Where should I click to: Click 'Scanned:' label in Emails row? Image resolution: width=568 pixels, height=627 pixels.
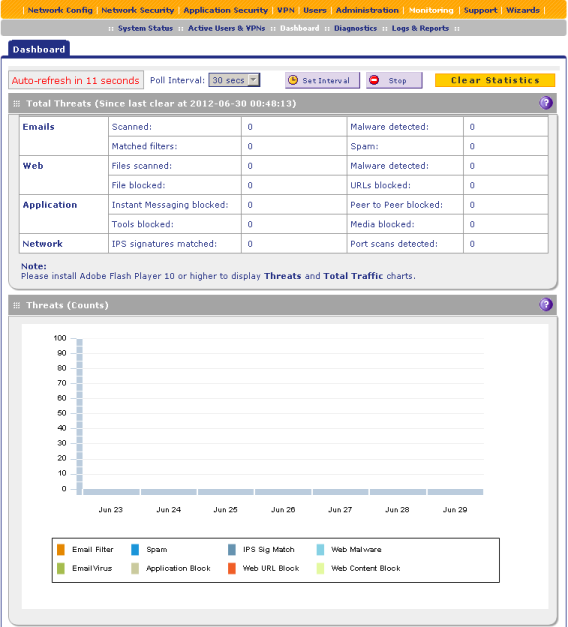coord(132,127)
